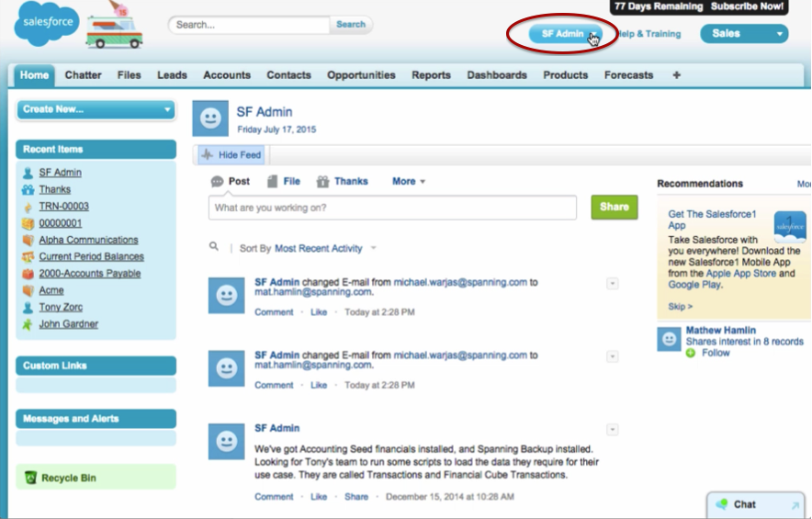Open the Sort By Most Recent Activity dropdown
The image size is (812, 519).
[325, 249]
